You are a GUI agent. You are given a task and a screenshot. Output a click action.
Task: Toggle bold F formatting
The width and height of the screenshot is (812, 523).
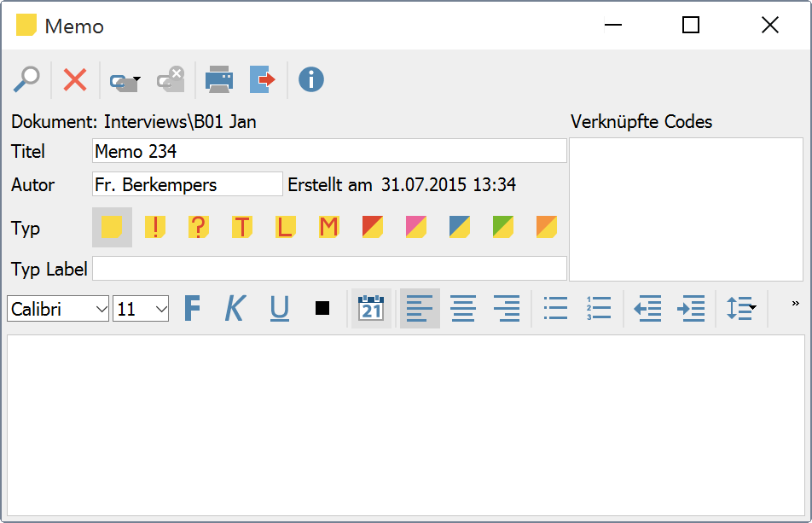[x=192, y=309]
